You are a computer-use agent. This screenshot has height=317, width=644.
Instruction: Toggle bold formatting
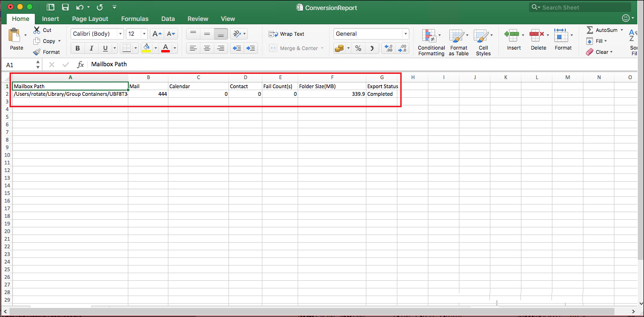[x=78, y=48]
